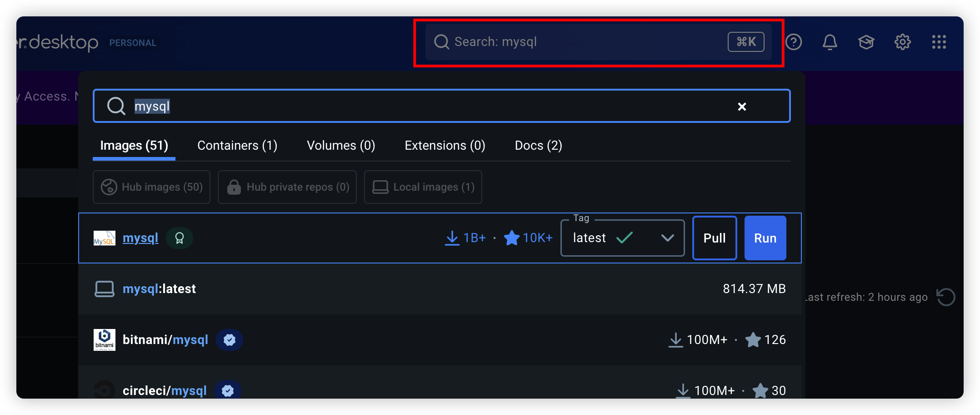Viewport: 980px width, 415px height.
Task: Click the refresh icon beside last refresh
Action: point(946,297)
